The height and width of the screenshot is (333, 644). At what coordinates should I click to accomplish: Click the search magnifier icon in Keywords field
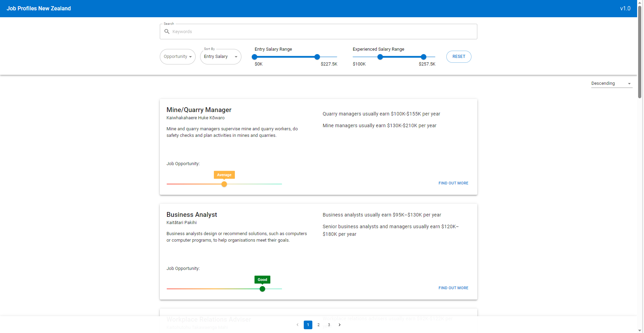pyautogui.click(x=167, y=31)
